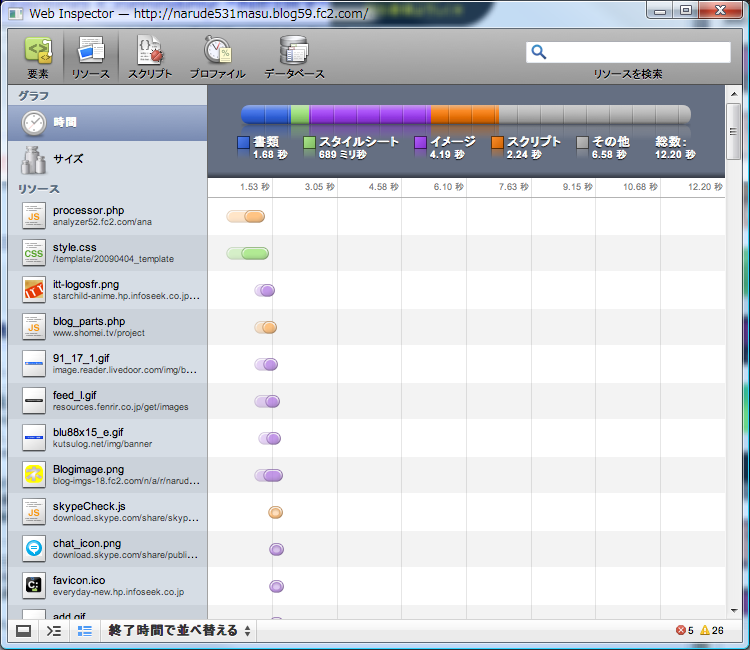Open blu88x15_e.gif resource
This screenshot has height=650, width=750.
[108, 438]
